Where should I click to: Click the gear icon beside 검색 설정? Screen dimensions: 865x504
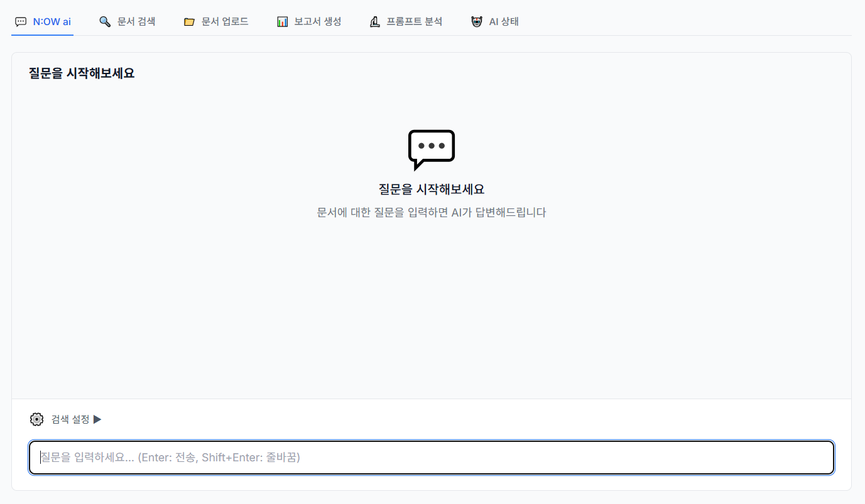click(x=36, y=419)
